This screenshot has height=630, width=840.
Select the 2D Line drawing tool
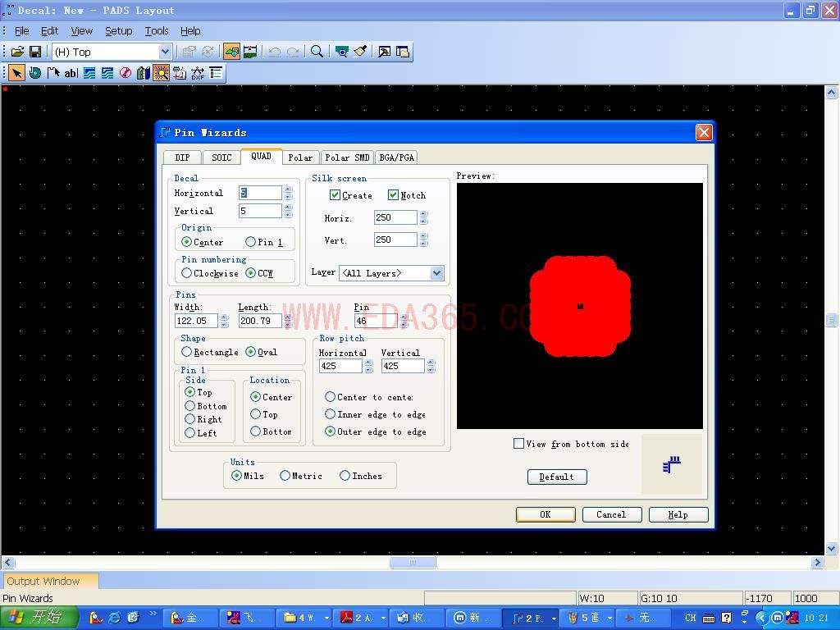point(53,73)
